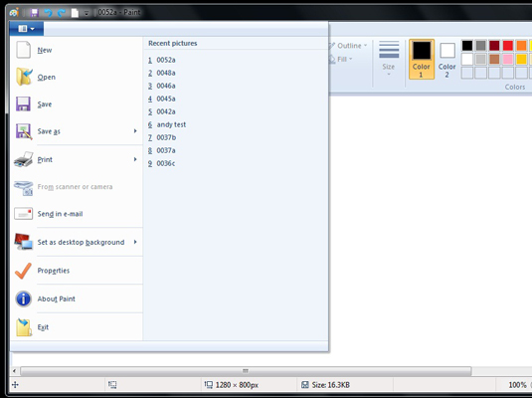Open the Size line thickness selector
Viewport: 532px width, 398px height.
pos(389,59)
